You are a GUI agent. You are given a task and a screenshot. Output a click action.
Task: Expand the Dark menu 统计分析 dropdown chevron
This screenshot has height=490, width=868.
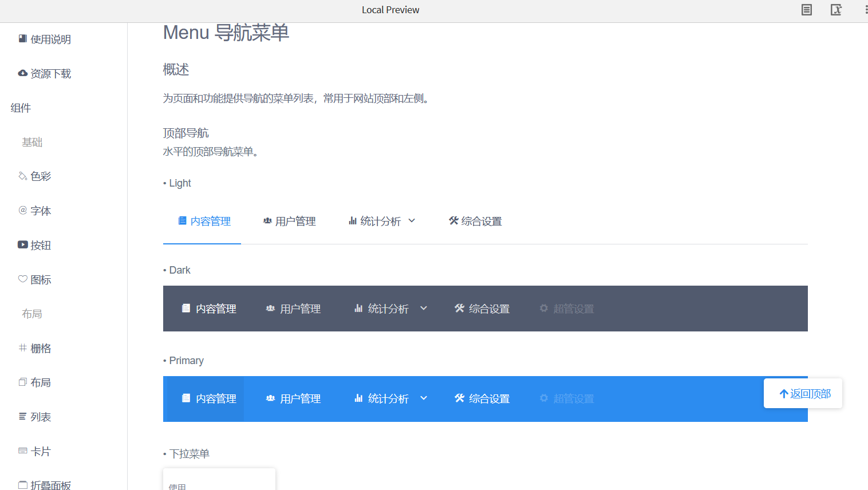(424, 308)
